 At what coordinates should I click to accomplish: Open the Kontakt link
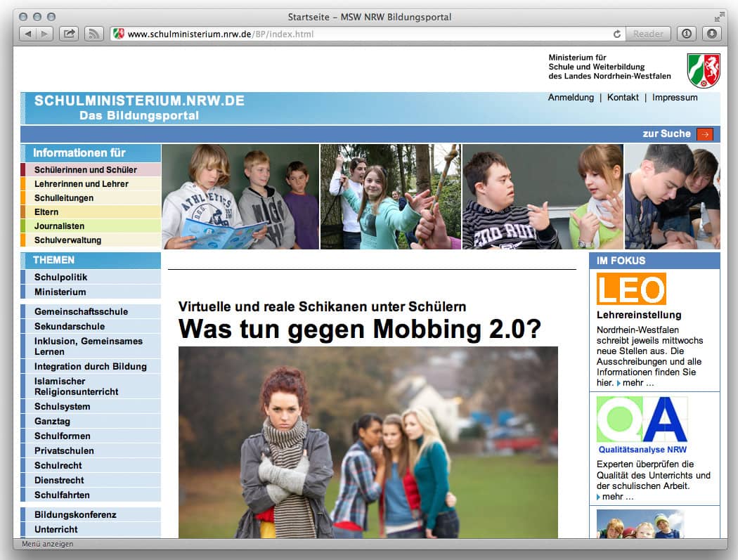[x=623, y=98]
